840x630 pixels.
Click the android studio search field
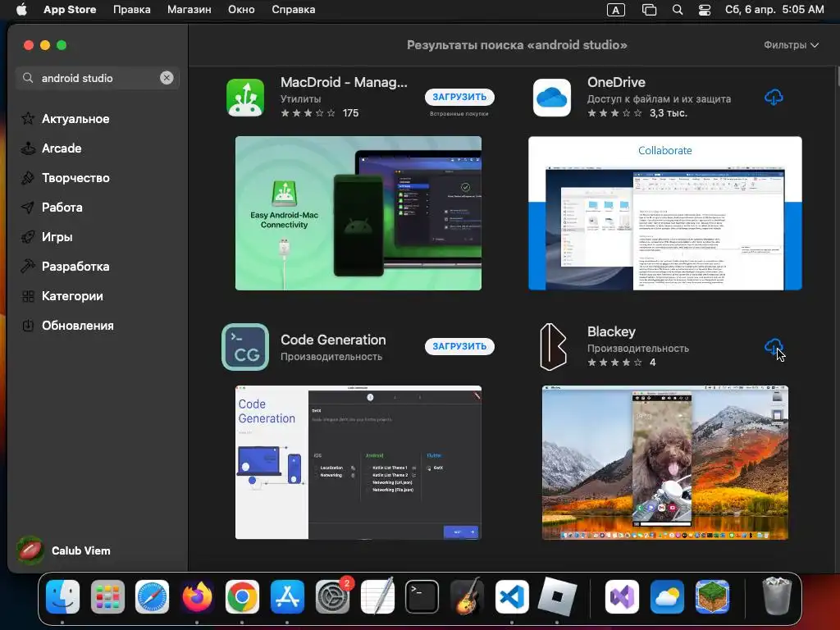(x=98, y=78)
